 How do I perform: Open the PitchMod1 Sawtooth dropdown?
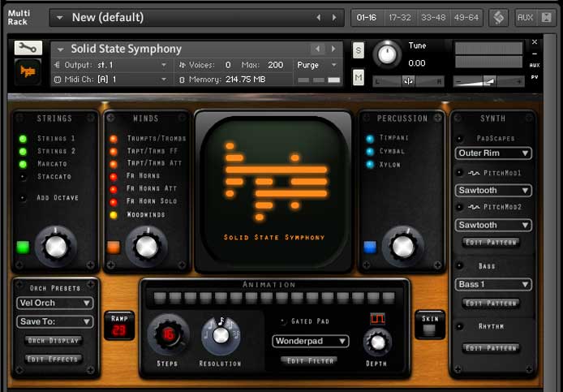pos(493,191)
